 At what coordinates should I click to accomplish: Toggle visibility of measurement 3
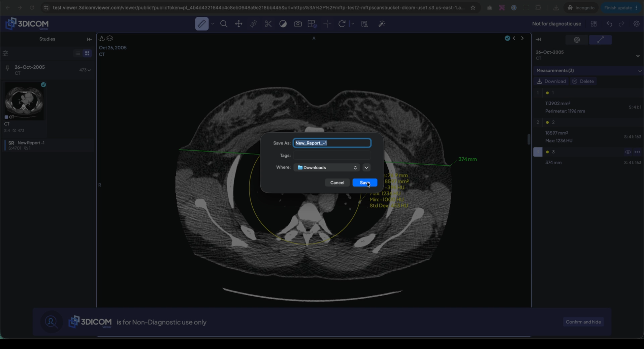click(628, 152)
